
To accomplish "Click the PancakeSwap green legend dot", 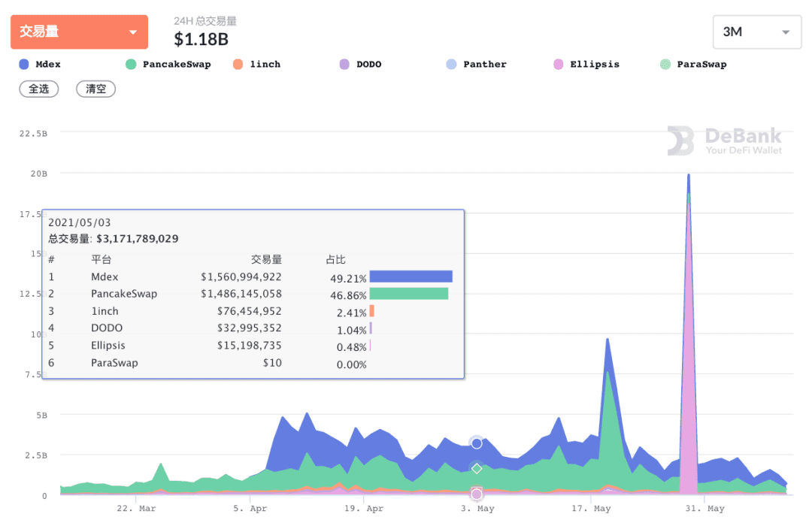I will [131, 64].
